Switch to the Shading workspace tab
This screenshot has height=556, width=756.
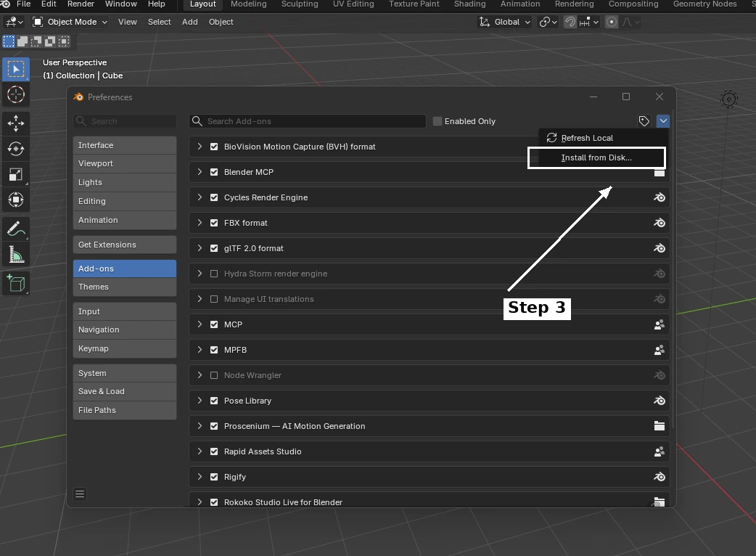coord(469,4)
